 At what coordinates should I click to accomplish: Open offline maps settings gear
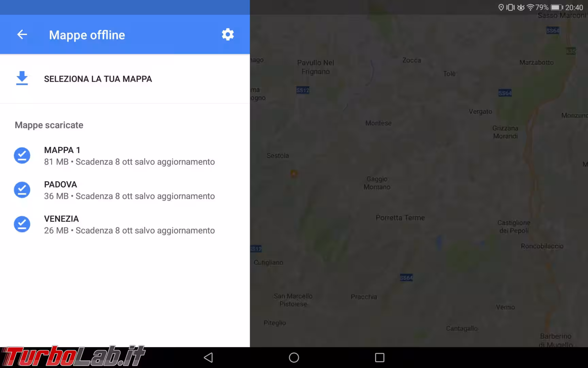pyautogui.click(x=228, y=34)
